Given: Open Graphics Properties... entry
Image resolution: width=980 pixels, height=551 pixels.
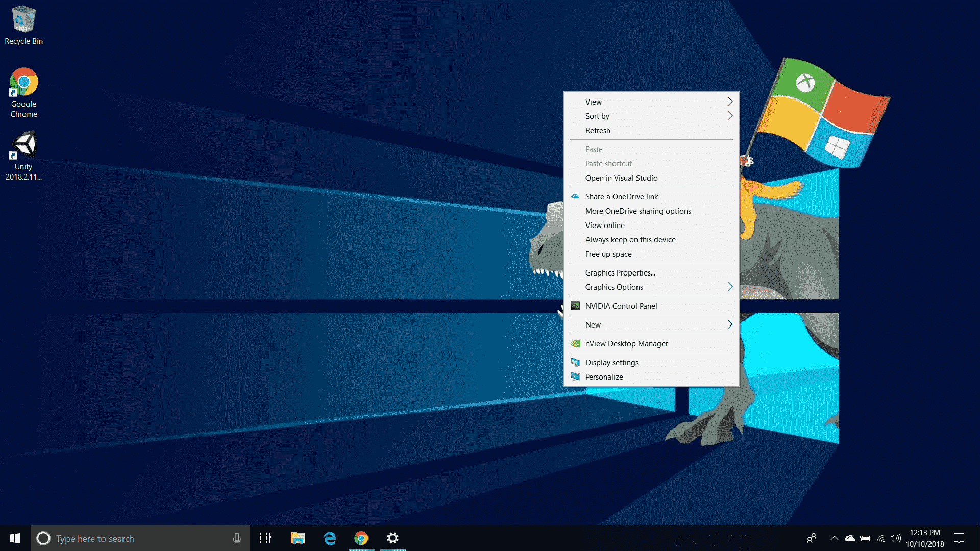Looking at the screenshot, I should coord(651,272).
